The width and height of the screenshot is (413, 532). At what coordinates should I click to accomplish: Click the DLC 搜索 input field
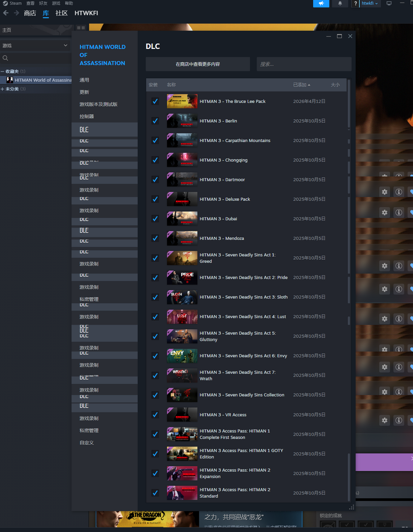click(x=304, y=64)
